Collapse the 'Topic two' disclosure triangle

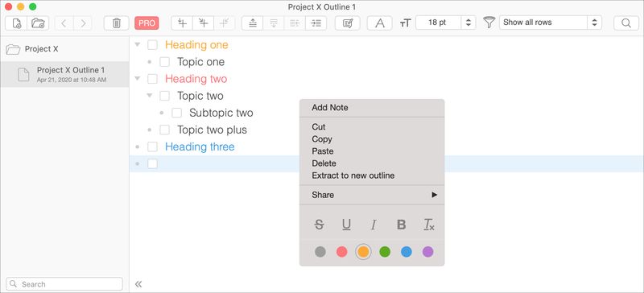click(x=150, y=95)
